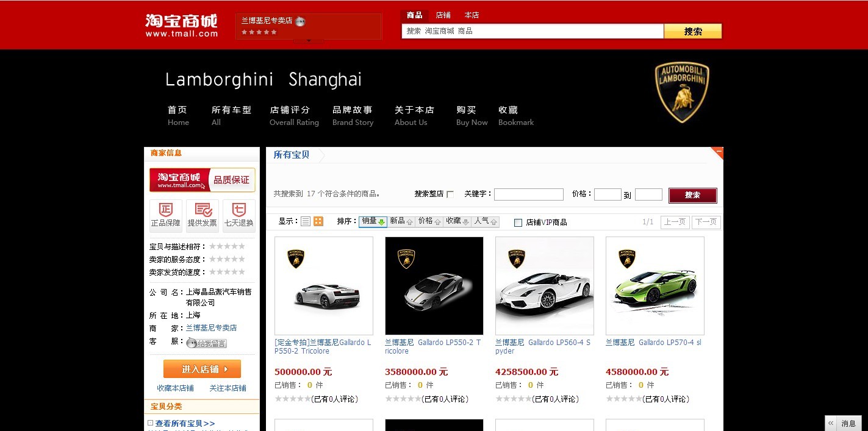Image resolution: width=868 pixels, height=431 pixels.
Task: Open 店铺评分 Overall Rating nav item
Action: coord(294,115)
